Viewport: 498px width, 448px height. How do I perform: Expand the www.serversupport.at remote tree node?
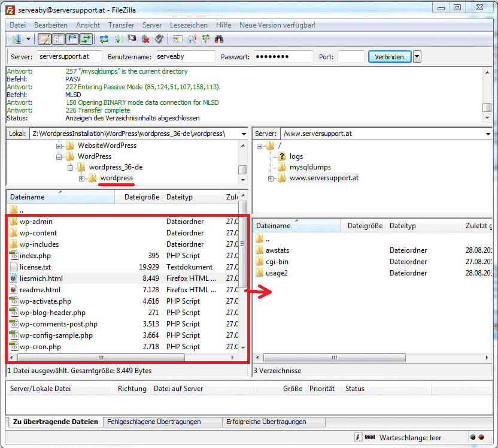(271, 178)
